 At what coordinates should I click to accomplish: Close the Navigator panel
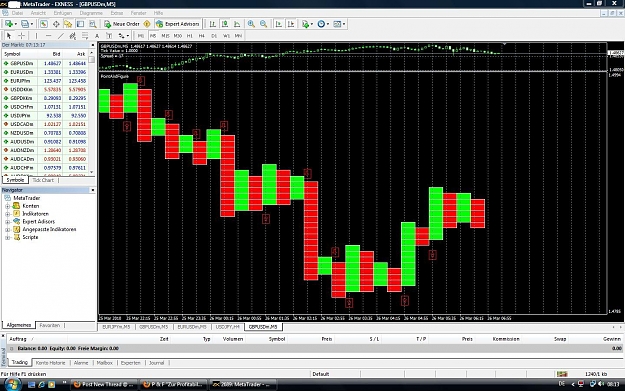tap(93, 190)
